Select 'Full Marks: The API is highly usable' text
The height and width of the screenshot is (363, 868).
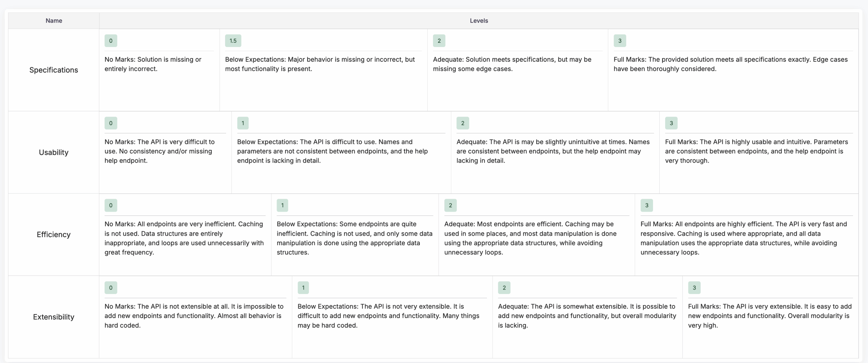(756, 151)
